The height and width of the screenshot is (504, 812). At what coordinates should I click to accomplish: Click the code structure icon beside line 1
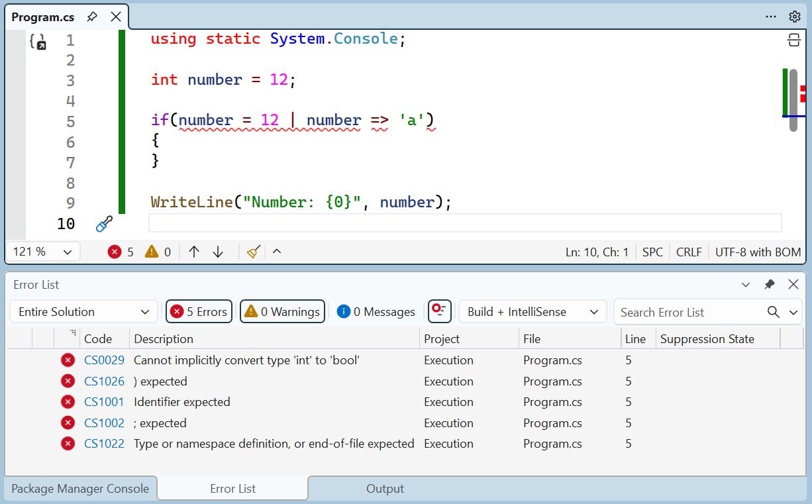click(x=38, y=42)
